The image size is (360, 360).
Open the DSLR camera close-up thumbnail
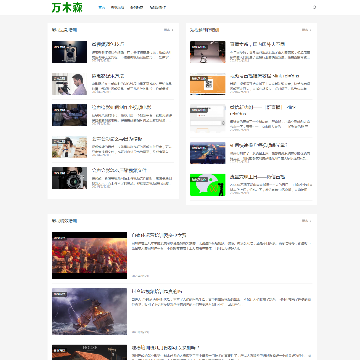[69, 178]
